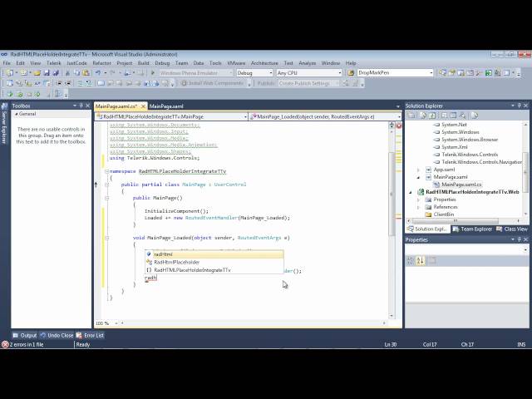
Task: Click the Categorized icon in Properties panel
Action: [411, 260]
